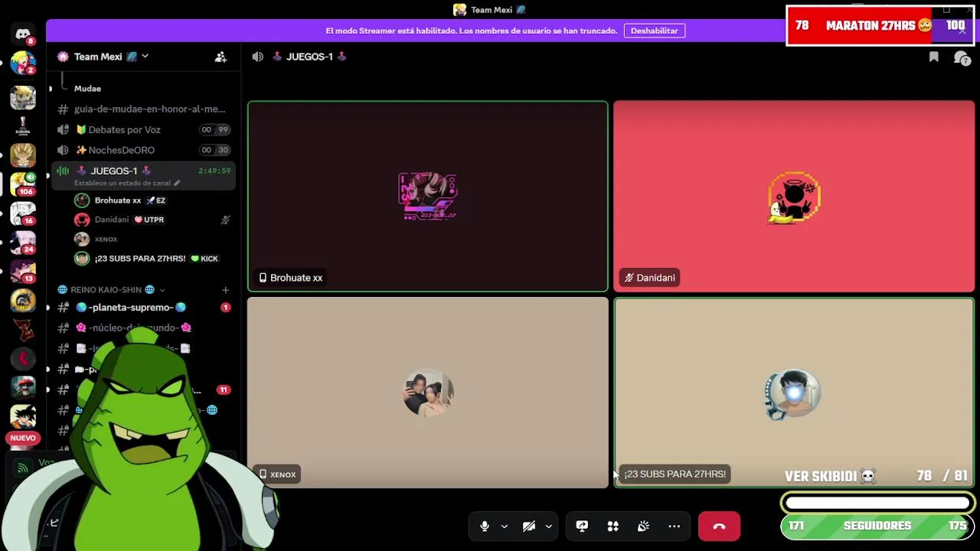980x551 pixels.
Task: Toggle microphone mute in call controls
Action: [x=484, y=527]
